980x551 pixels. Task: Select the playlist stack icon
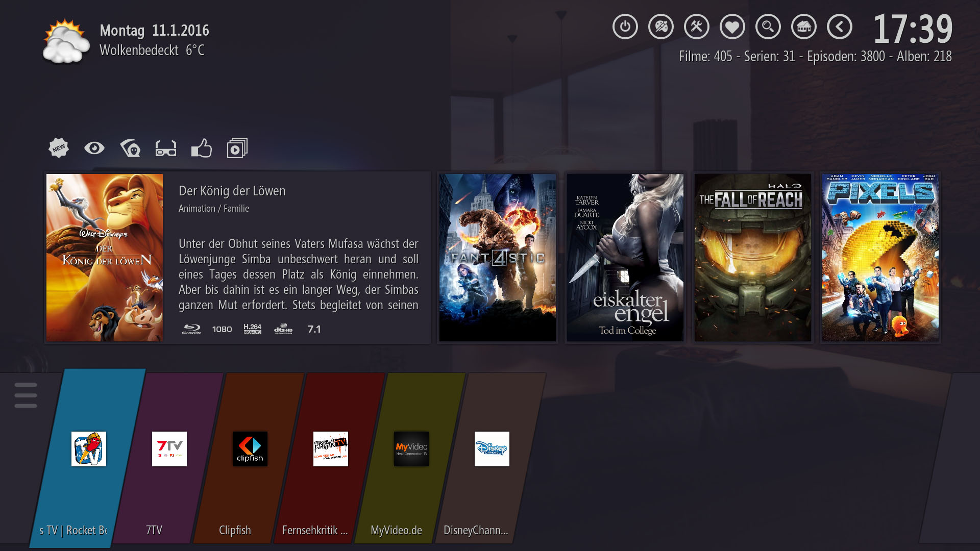pyautogui.click(x=237, y=148)
